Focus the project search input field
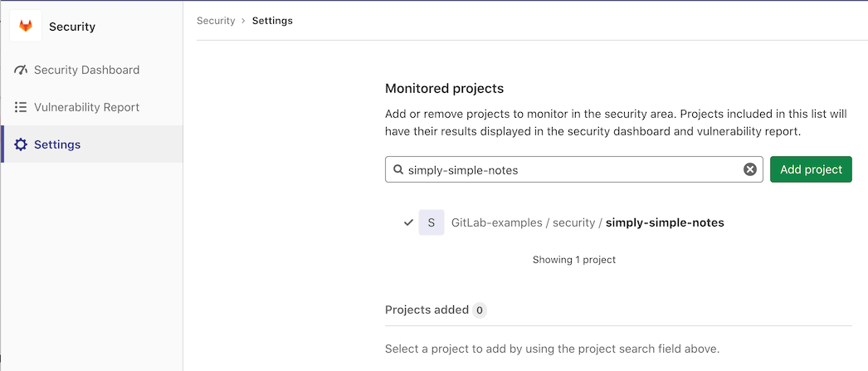Viewport: 868px width, 371px height. (x=573, y=169)
